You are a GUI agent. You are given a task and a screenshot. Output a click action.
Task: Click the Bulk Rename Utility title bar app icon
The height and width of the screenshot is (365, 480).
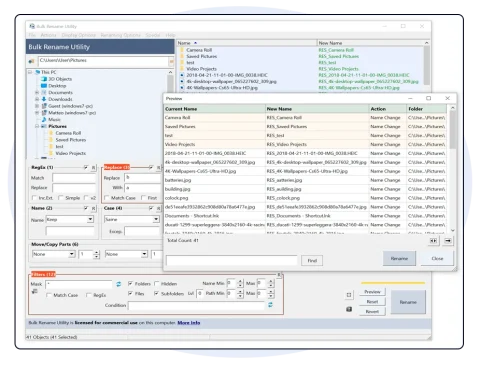(x=32, y=26)
